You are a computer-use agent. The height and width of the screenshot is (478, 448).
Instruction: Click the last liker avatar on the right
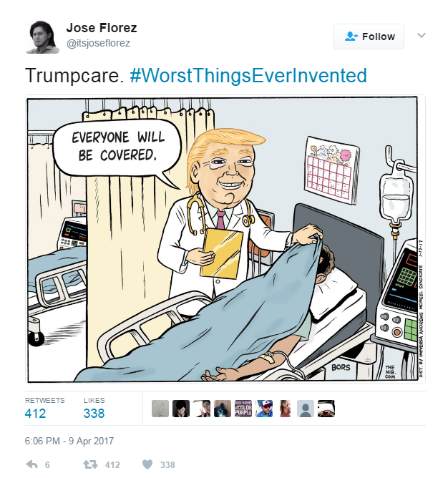[x=326, y=409]
